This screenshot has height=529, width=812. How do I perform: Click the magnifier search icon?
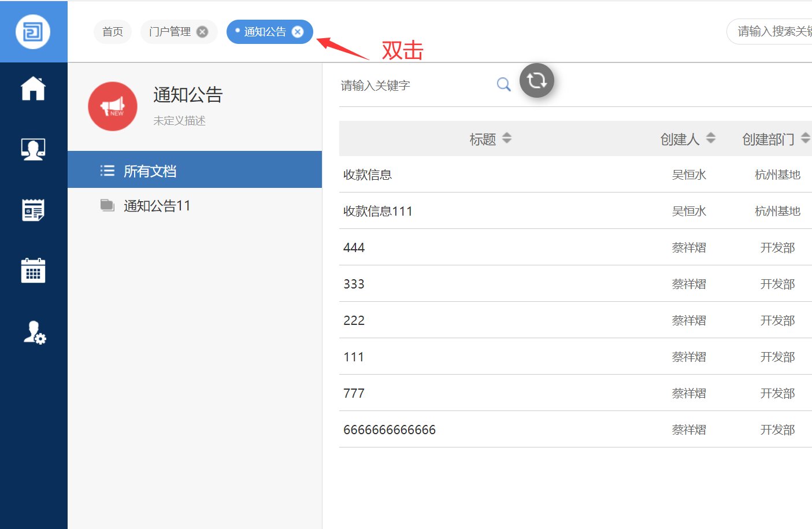pos(503,85)
